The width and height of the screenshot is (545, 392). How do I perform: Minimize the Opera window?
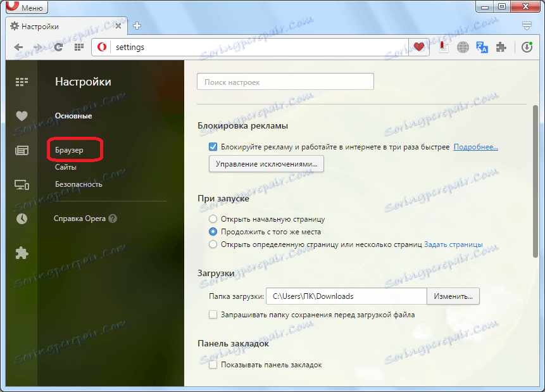(x=485, y=6)
